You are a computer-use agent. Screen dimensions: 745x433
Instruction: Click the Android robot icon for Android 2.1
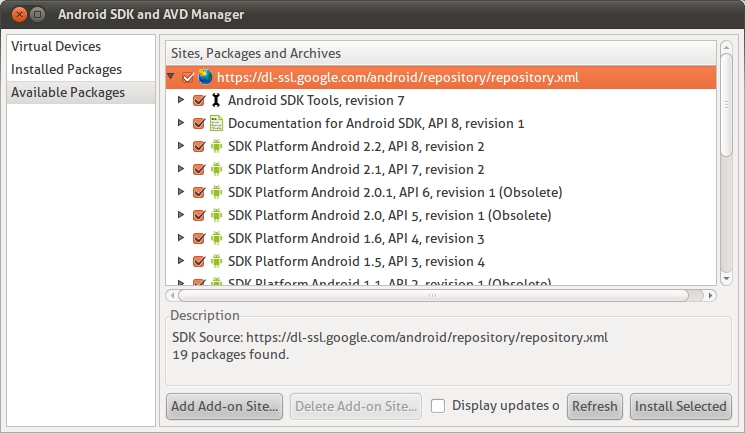(216, 169)
